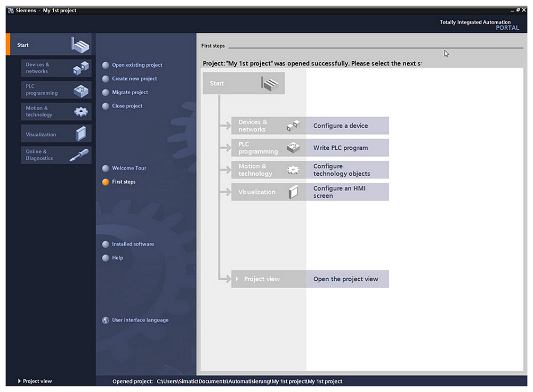Open User interface language settings
The height and width of the screenshot is (392, 533).
[140, 320]
